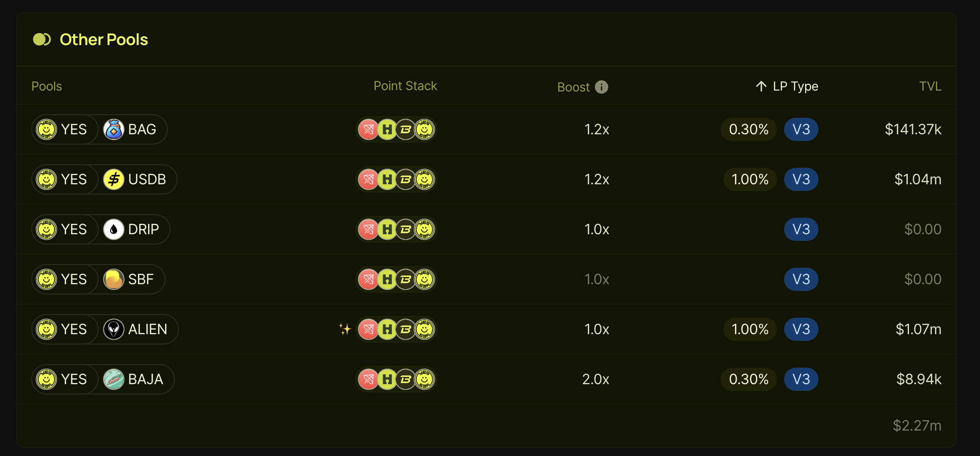The width and height of the screenshot is (980, 456).
Task: Click the USDB token icon
Action: coord(113,179)
